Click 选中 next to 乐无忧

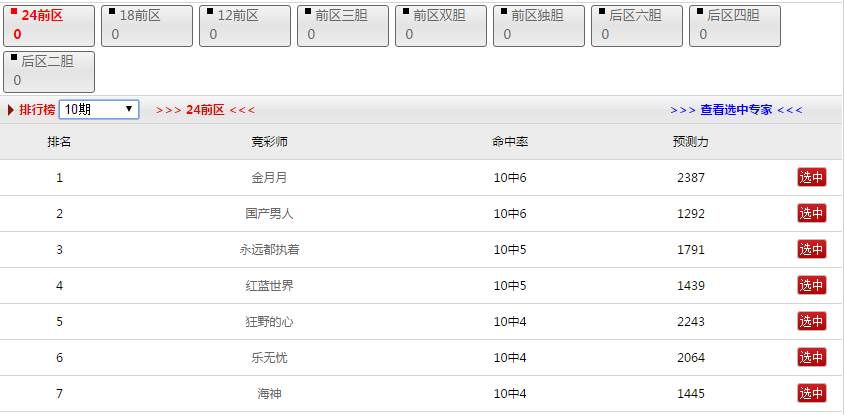[x=811, y=357]
